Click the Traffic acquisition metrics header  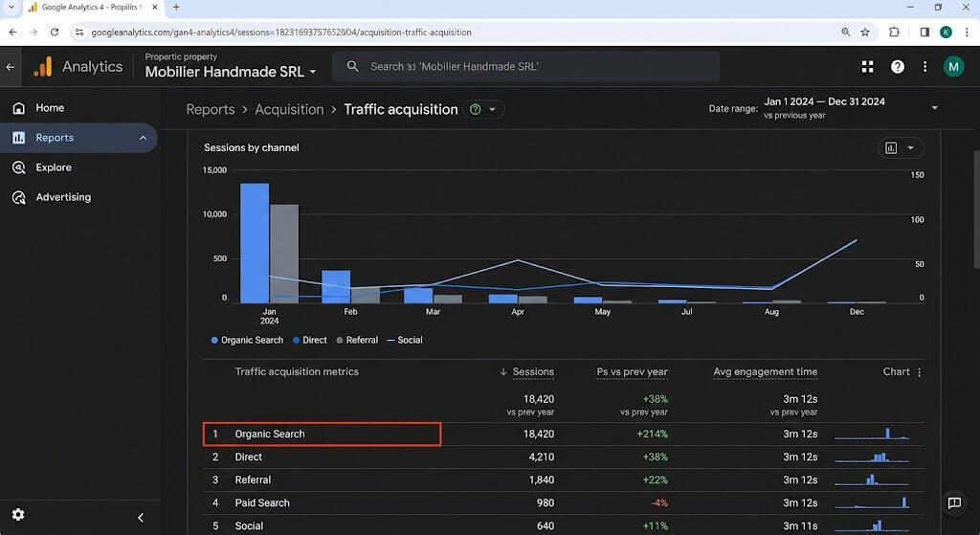(297, 372)
